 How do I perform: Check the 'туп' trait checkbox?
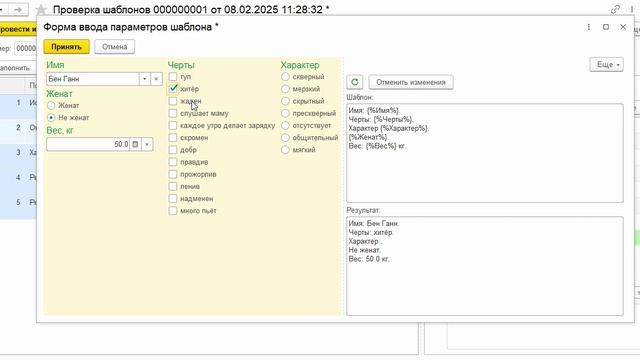tap(173, 77)
